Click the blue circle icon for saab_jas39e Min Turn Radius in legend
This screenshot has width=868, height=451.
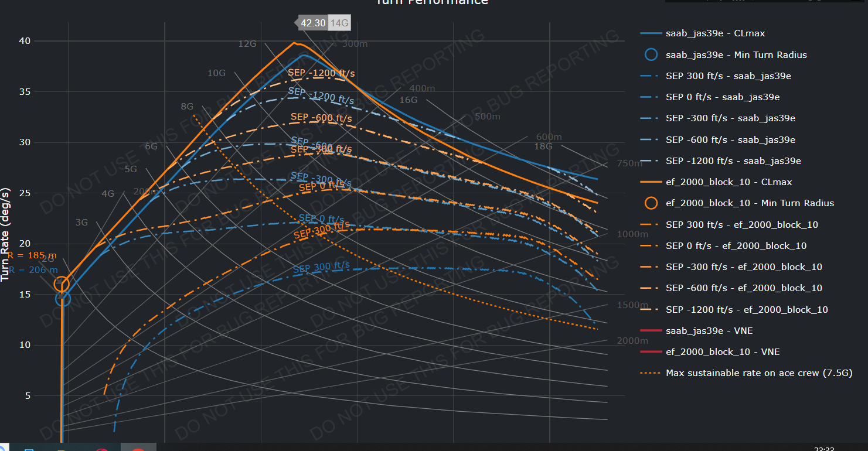click(651, 55)
